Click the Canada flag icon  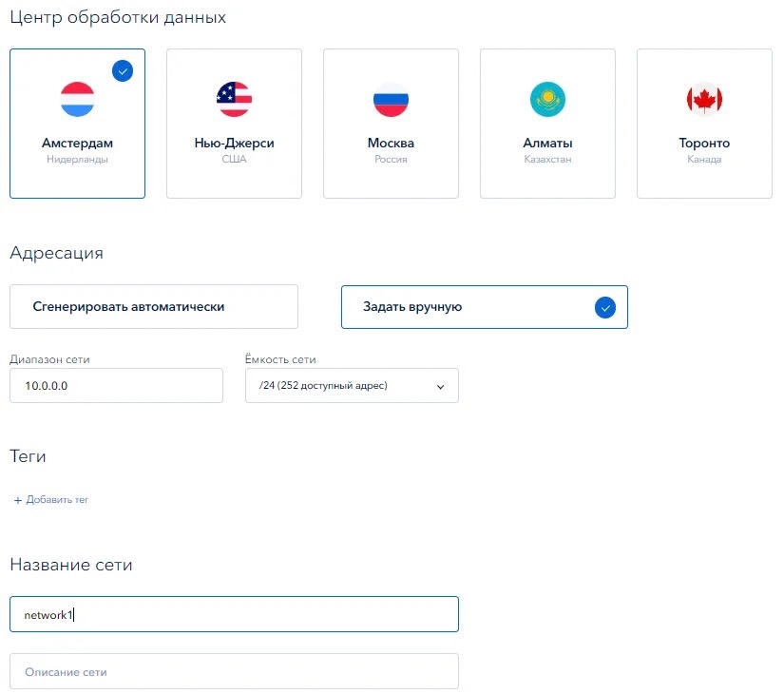(704, 99)
